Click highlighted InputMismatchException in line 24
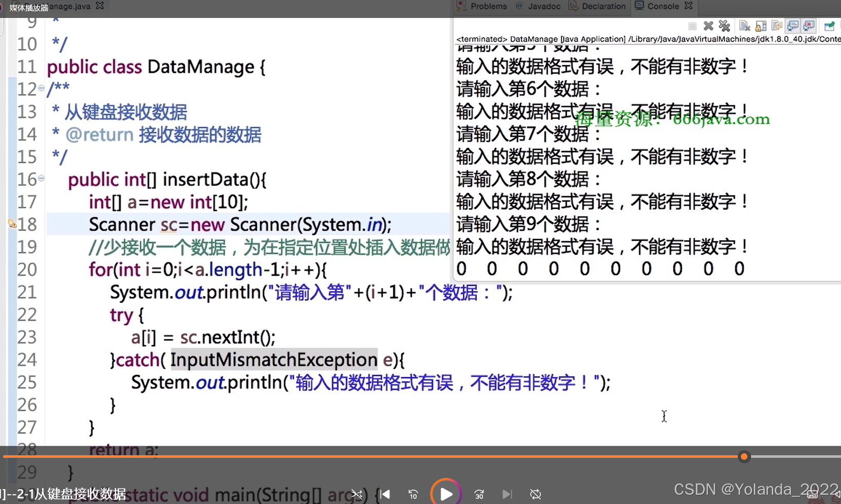 [274, 360]
